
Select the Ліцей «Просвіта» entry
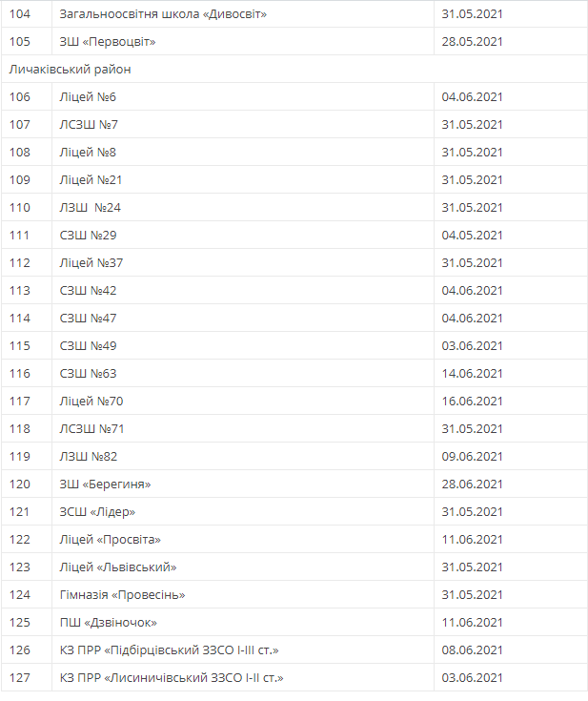(110, 540)
